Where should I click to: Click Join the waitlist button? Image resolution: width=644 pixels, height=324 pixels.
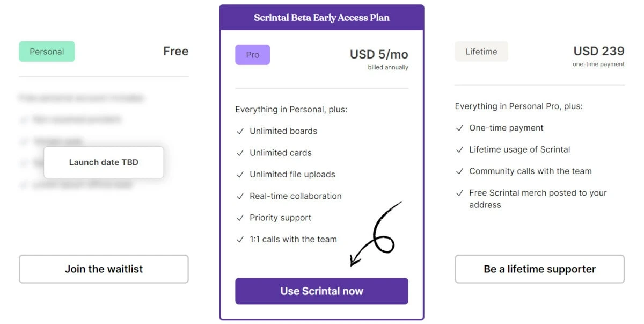[104, 269]
